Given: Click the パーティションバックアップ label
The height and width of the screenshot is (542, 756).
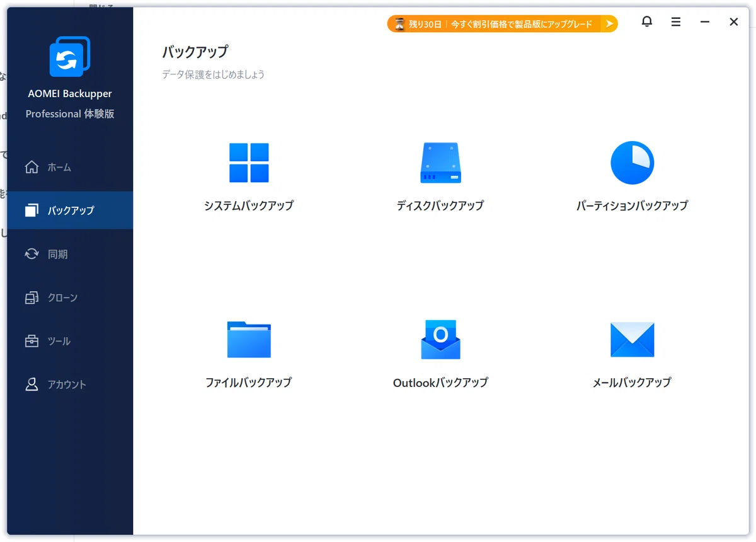Looking at the screenshot, I should coord(632,205).
